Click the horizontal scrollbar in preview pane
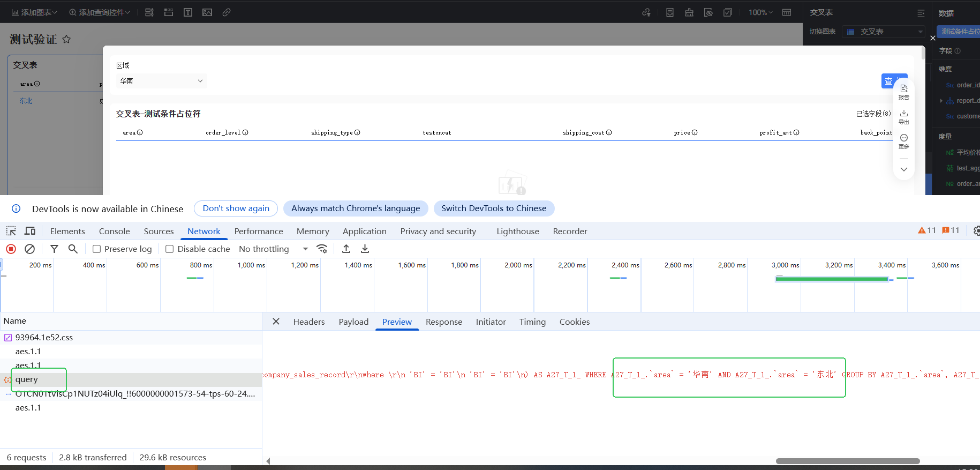This screenshot has height=470, width=980. (x=847, y=461)
